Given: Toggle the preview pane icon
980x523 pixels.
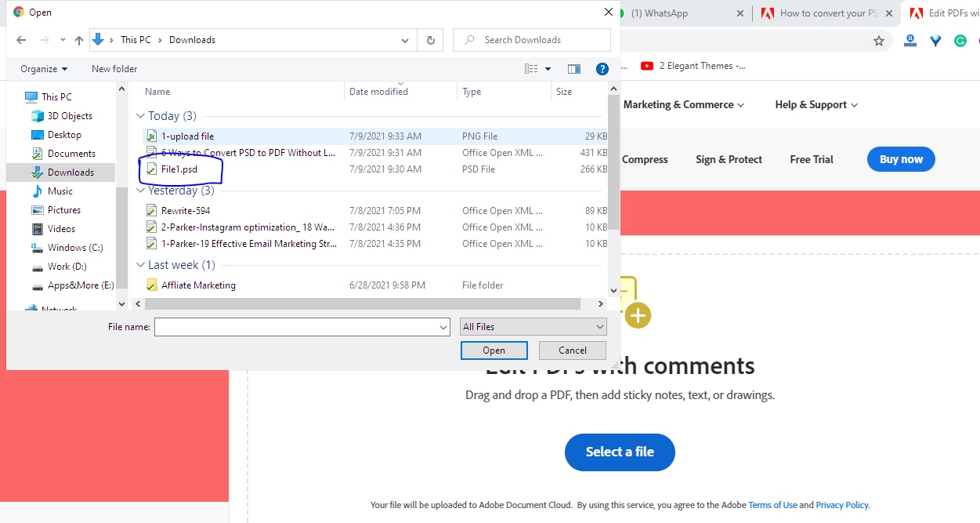Looking at the screenshot, I should pyautogui.click(x=574, y=69).
